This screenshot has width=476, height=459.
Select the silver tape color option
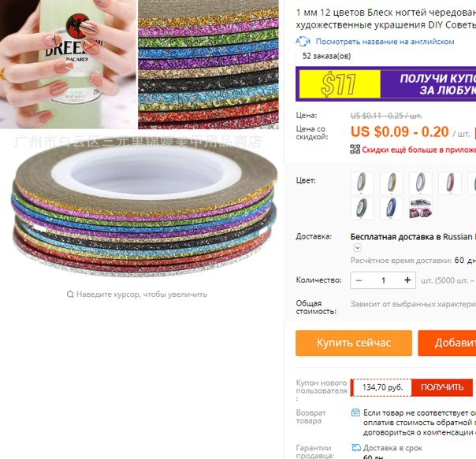click(x=421, y=183)
